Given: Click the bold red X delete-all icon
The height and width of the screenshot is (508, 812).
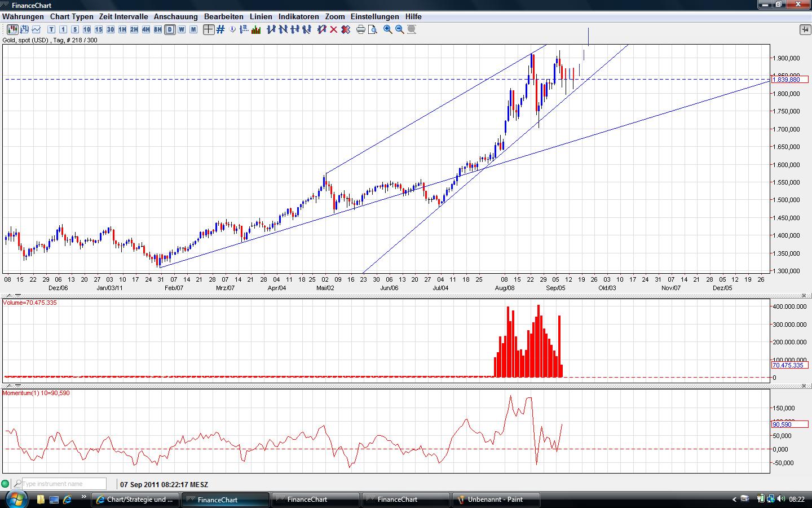Looking at the screenshot, I should pyautogui.click(x=346, y=29).
